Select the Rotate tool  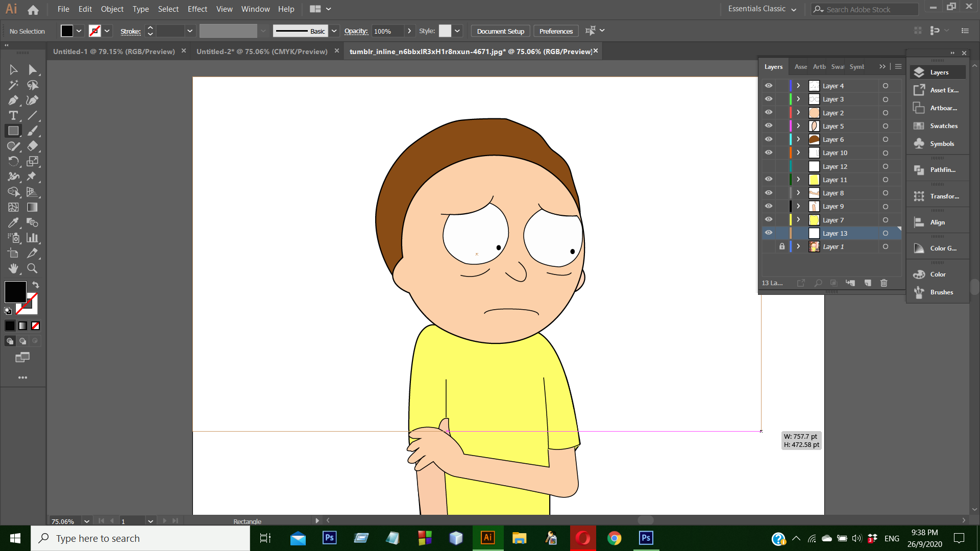pyautogui.click(x=14, y=162)
